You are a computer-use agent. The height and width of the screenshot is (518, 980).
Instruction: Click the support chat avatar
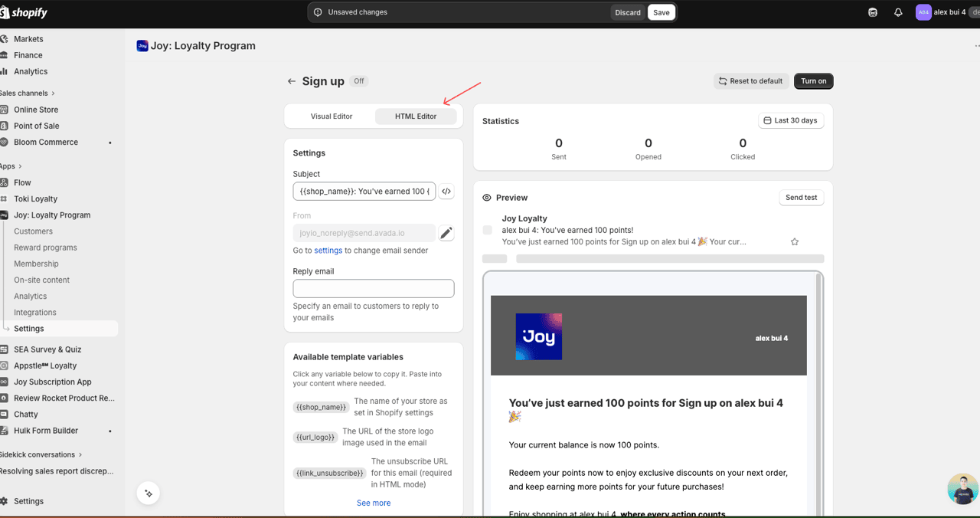[x=962, y=489]
